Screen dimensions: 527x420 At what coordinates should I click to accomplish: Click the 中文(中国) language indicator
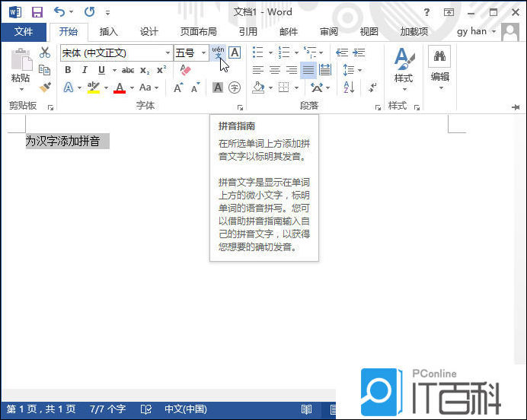pyautogui.click(x=186, y=409)
